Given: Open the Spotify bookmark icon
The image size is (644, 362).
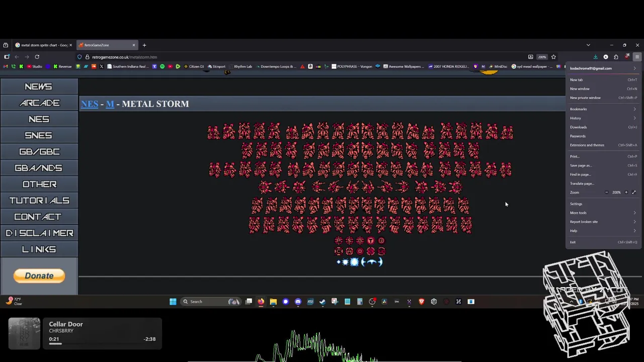Looking at the screenshot, I should point(162,66).
